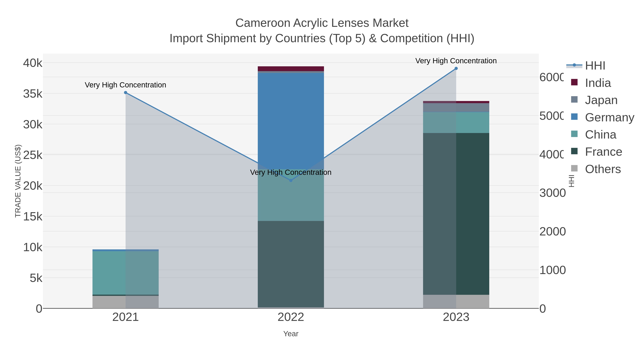This screenshot has height=362, width=644.
Task: Click Others gray legend swatch
Action: point(574,168)
